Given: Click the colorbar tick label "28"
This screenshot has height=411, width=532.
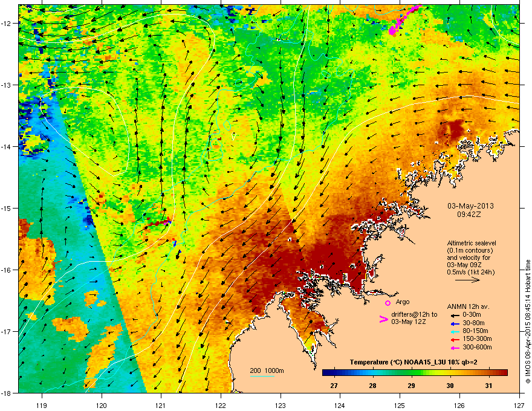Looking at the screenshot, I should [x=373, y=386].
